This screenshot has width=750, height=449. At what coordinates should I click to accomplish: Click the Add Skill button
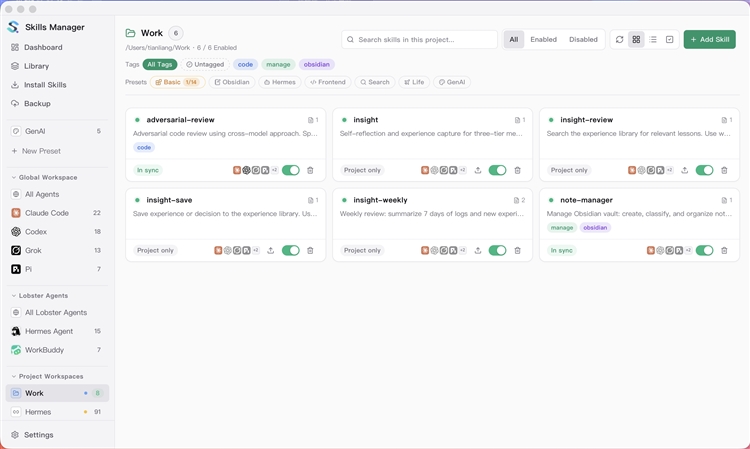click(x=709, y=40)
